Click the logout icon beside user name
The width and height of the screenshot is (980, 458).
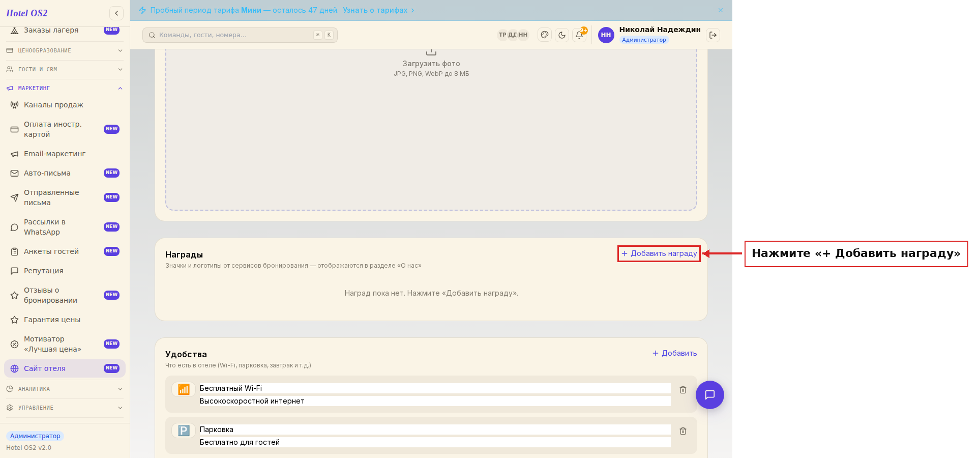[x=713, y=35]
